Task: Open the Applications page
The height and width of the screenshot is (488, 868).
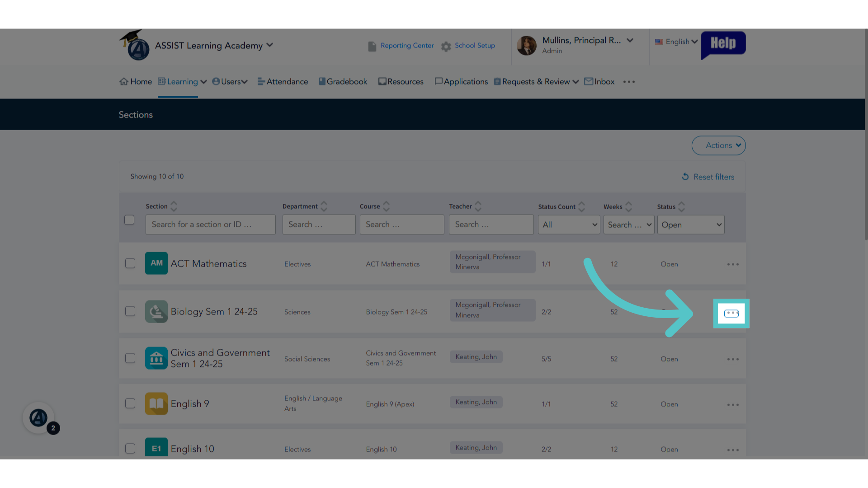Action: coord(461,82)
